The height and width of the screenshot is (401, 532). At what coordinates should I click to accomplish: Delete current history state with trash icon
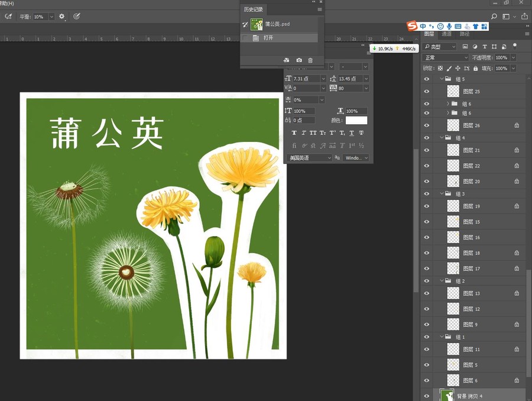tap(310, 60)
